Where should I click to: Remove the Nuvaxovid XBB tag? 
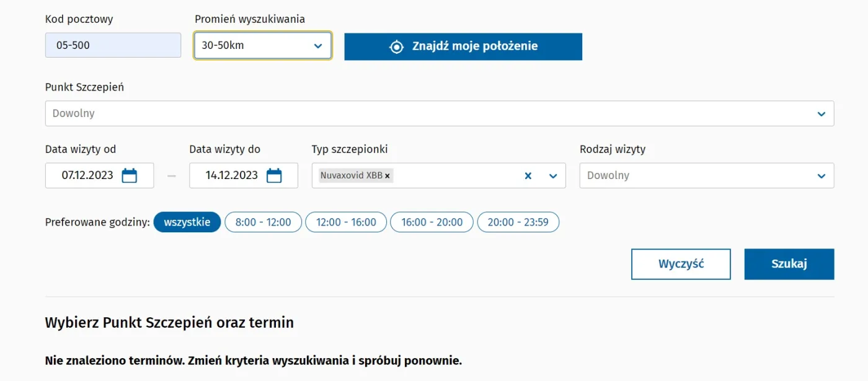pos(387,176)
